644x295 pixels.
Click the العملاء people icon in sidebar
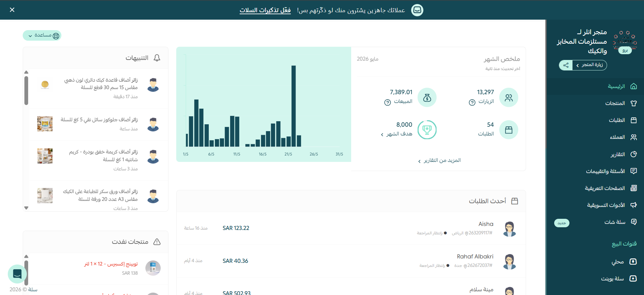click(x=633, y=137)
